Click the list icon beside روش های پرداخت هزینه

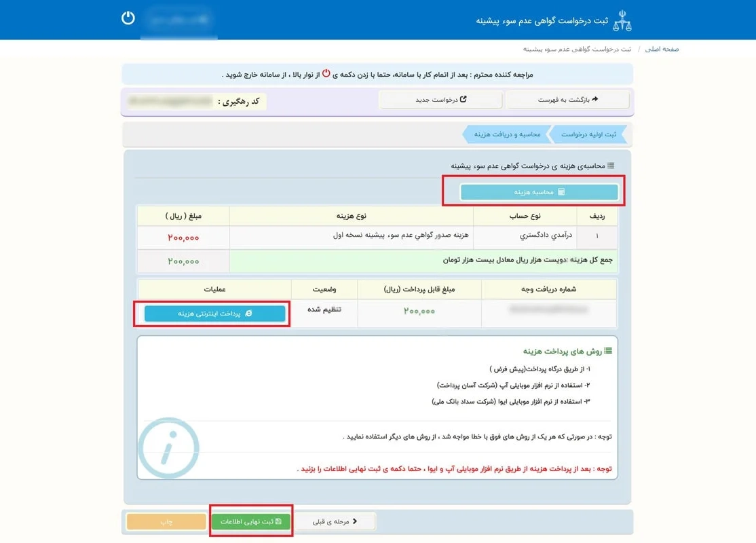[x=608, y=351]
